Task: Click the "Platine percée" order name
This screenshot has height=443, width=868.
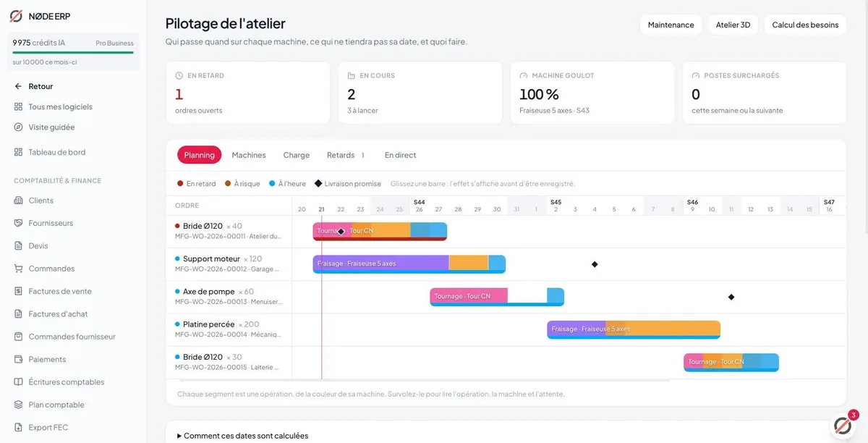Action: [209, 324]
